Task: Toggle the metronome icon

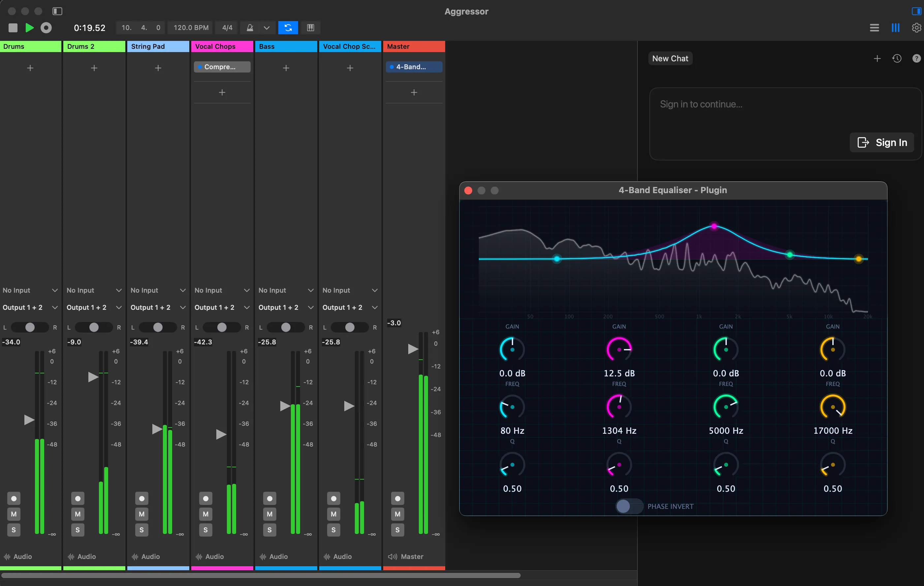Action: tap(250, 28)
